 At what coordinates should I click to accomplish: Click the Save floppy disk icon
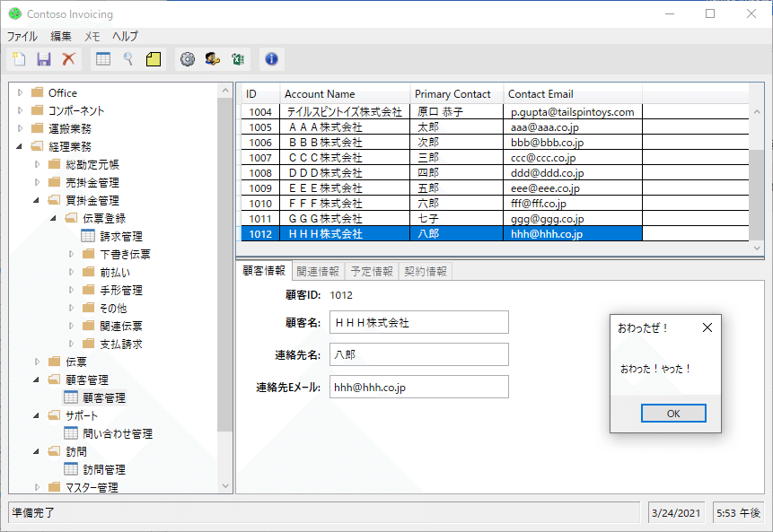(44, 59)
